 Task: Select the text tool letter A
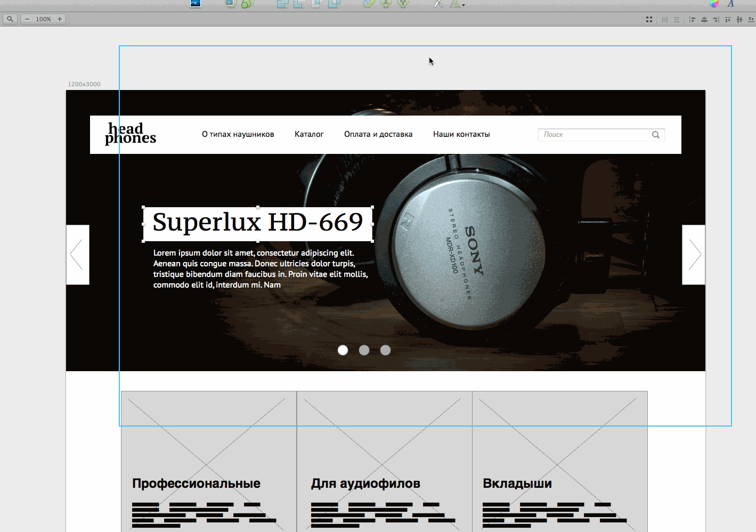click(454, 4)
